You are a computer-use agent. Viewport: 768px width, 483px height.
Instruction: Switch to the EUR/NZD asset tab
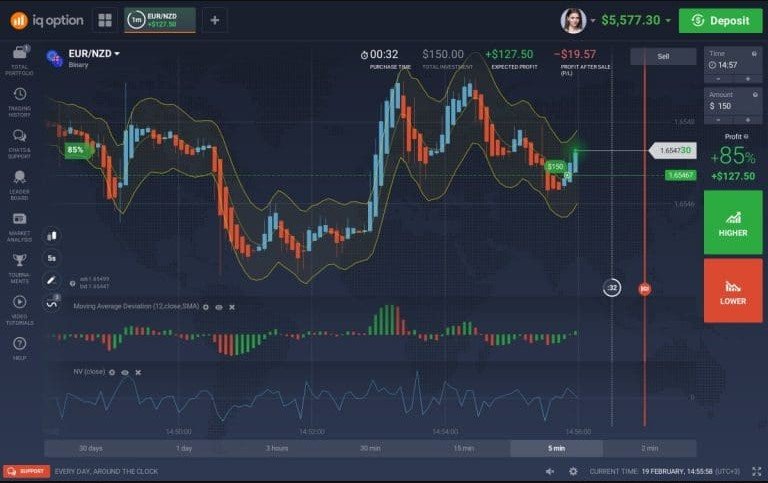click(x=160, y=20)
